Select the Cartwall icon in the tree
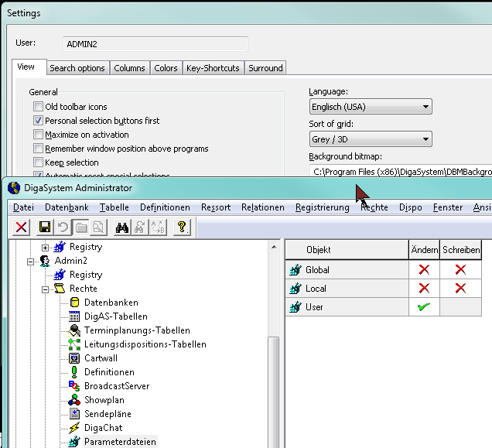This screenshot has height=448, width=492. [x=74, y=358]
